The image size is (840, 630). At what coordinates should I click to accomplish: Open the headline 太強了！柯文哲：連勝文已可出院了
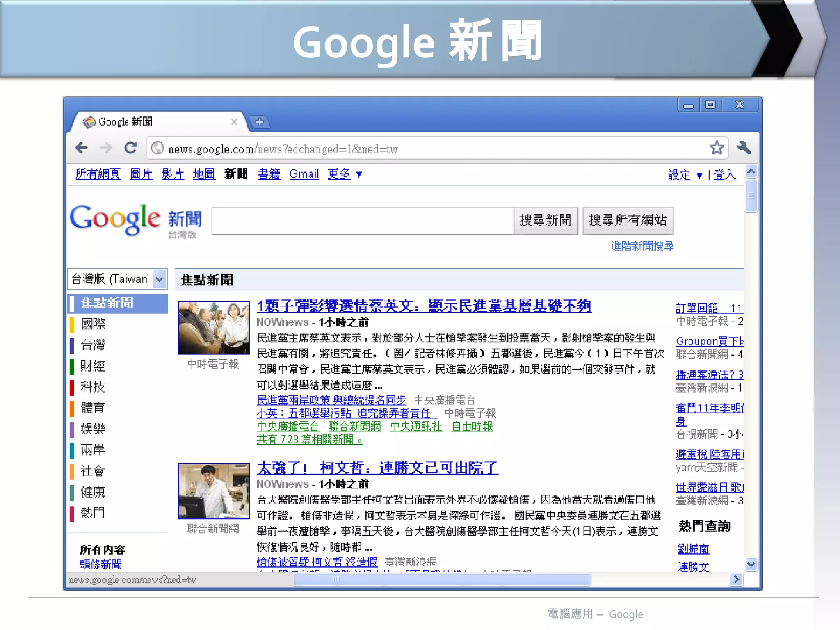tap(377, 468)
